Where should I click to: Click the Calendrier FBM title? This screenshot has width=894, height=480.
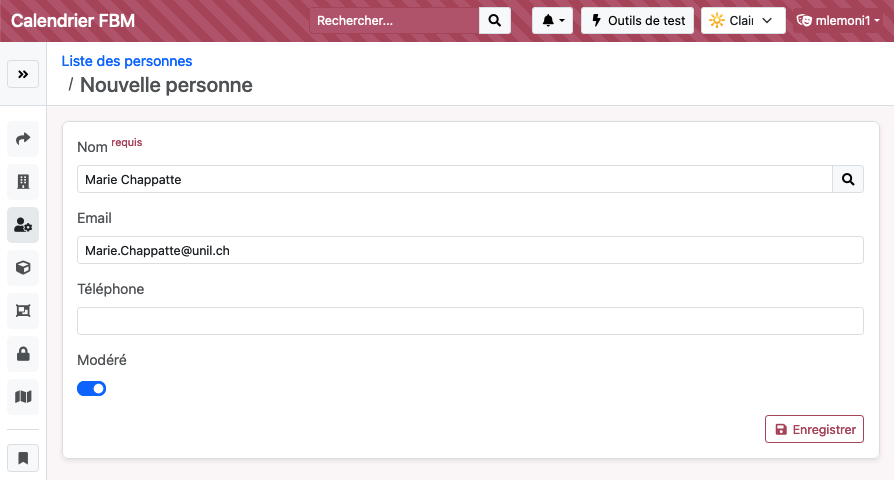73,21
